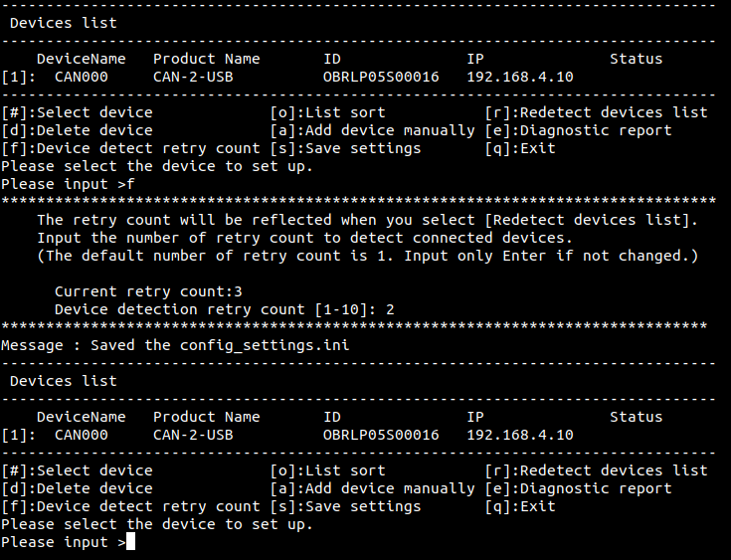Select [r]:Redetect devices list in the bottom menu
Image resolution: width=731 pixels, height=560 pixels.
pyautogui.click(x=597, y=470)
